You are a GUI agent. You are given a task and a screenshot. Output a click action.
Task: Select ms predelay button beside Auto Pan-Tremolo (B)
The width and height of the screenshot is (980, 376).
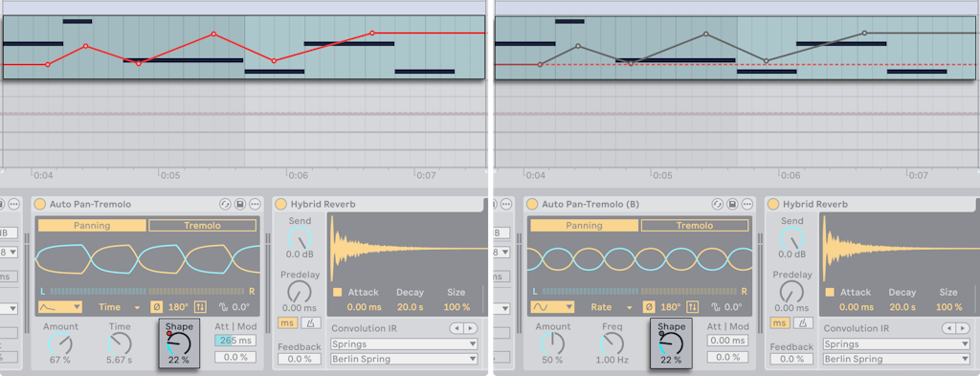779,322
